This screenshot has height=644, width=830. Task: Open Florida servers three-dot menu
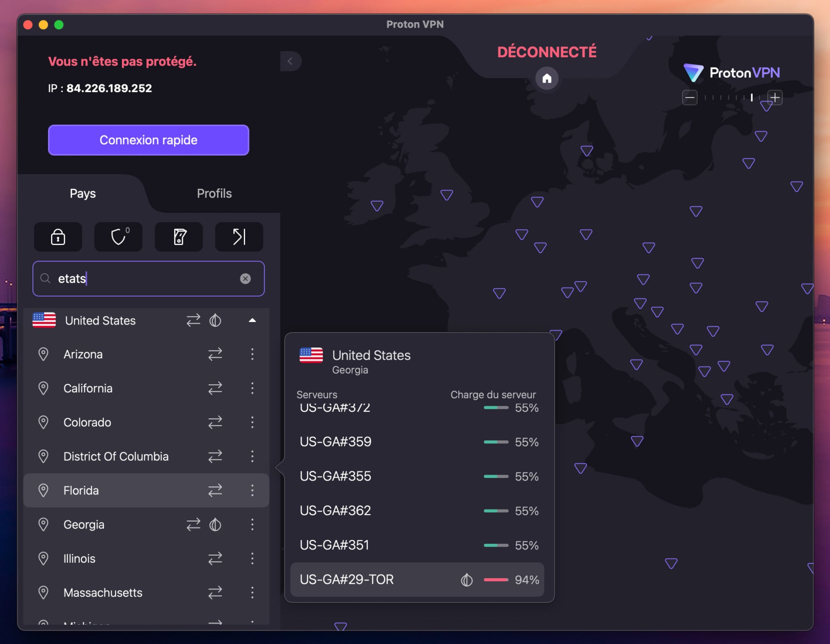point(252,491)
